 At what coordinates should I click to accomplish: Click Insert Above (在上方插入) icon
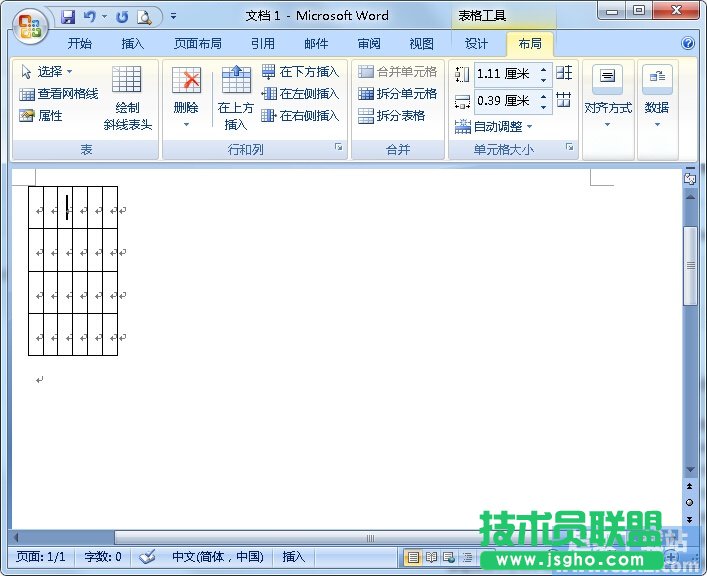(x=236, y=88)
